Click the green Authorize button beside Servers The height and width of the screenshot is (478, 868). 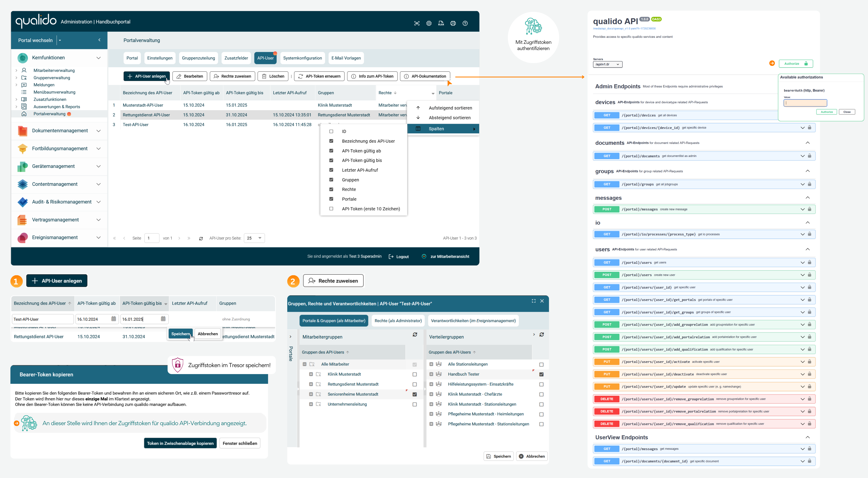796,64
